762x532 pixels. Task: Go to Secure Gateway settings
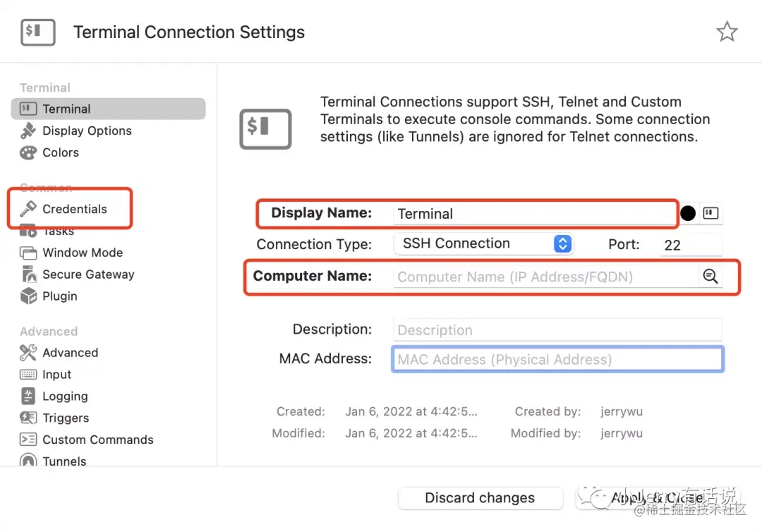87,274
